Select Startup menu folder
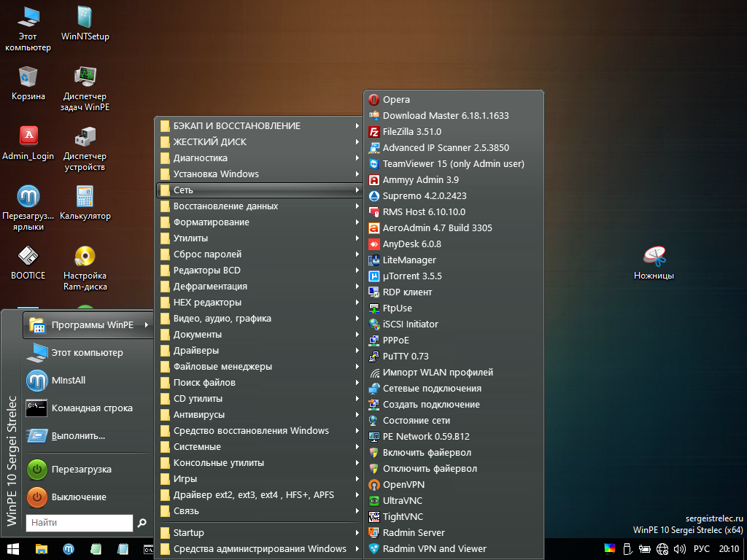Screen dimensions: 747x560 (x=260, y=532)
